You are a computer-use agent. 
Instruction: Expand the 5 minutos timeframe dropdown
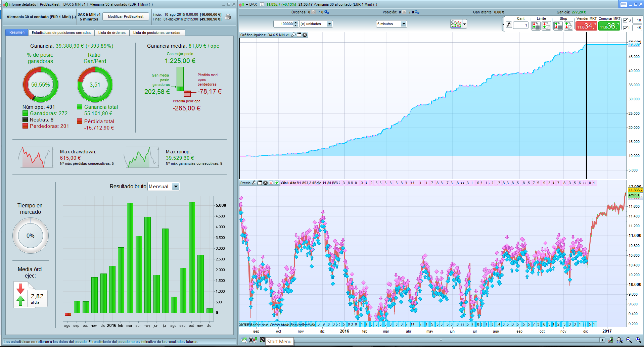404,24
